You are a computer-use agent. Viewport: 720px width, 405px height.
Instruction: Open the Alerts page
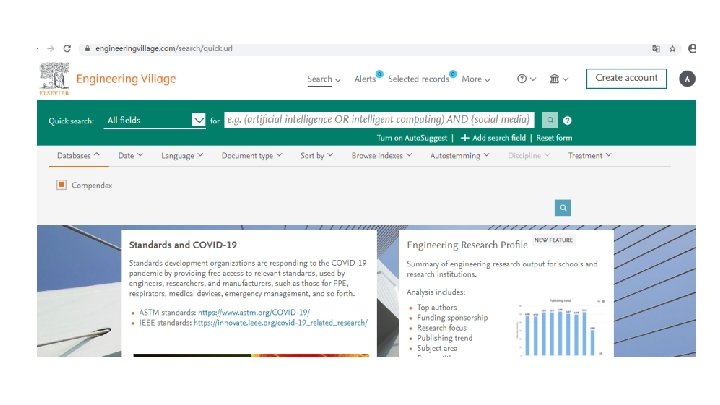click(365, 79)
